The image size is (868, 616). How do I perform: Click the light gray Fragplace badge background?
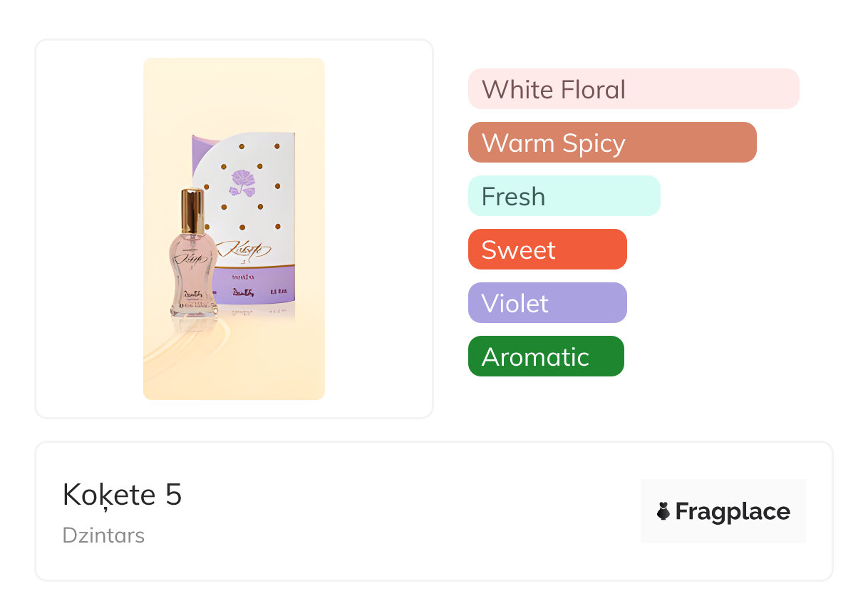pos(723,491)
